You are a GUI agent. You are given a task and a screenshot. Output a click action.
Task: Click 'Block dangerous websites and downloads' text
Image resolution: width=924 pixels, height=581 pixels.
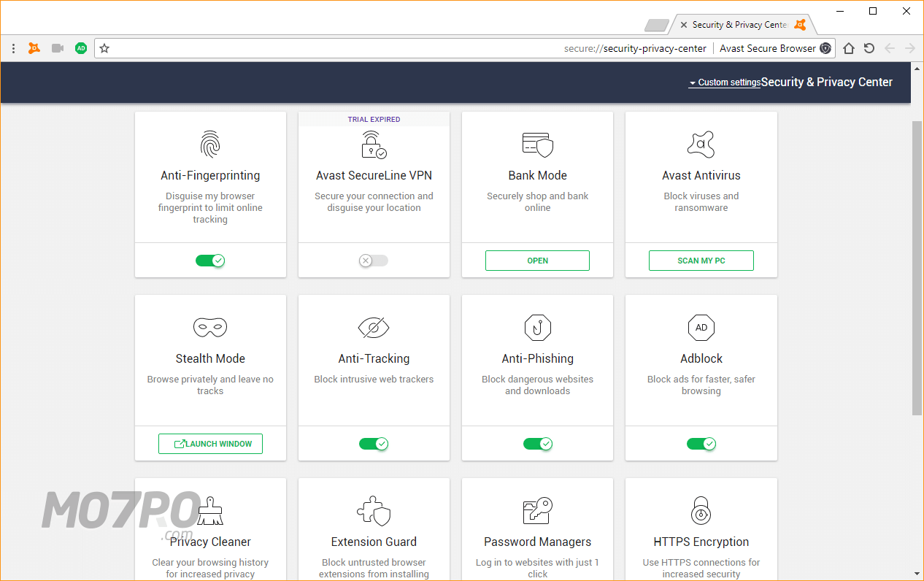[538, 385]
